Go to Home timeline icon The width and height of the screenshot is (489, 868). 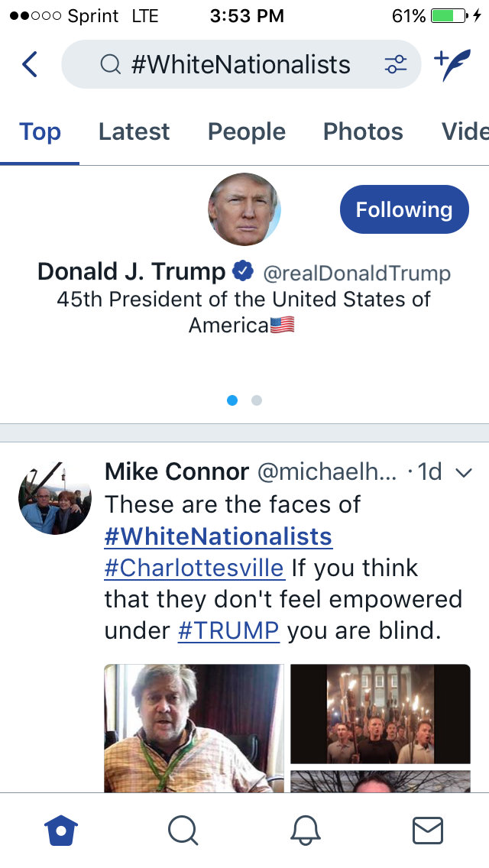pyautogui.click(x=61, y=830)
